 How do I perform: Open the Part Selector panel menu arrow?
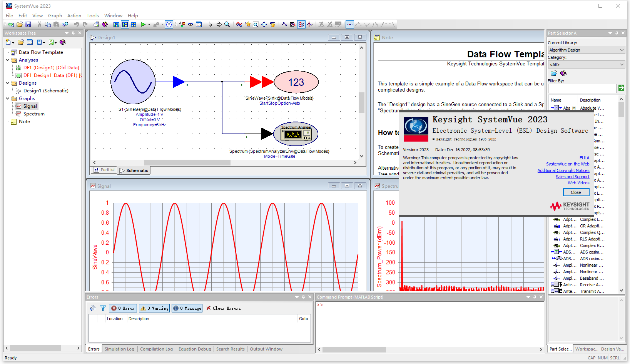(610, 33)
